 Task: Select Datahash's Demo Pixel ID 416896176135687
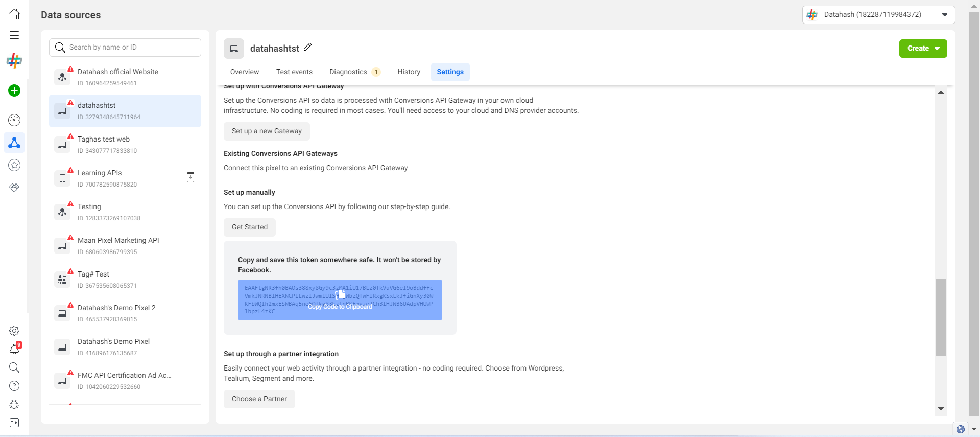(x=125, y=347)
